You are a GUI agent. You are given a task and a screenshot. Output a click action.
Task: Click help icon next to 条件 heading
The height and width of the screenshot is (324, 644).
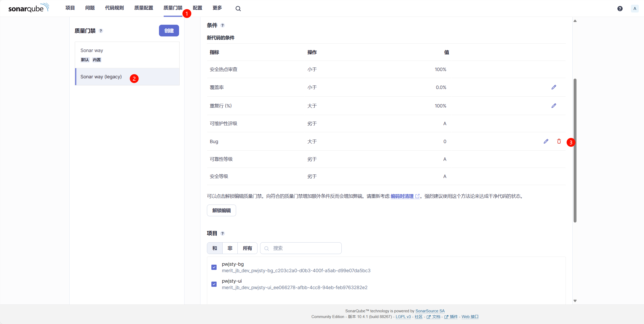[222, 26]
